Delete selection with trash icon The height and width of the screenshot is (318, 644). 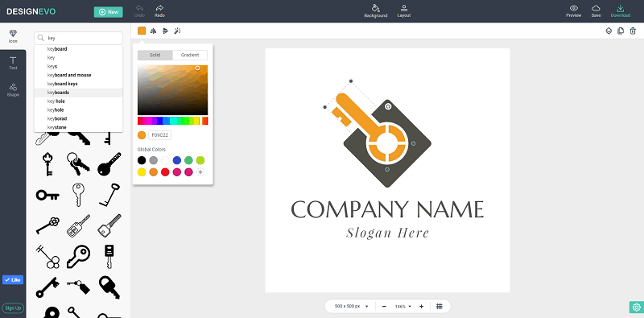633,31
